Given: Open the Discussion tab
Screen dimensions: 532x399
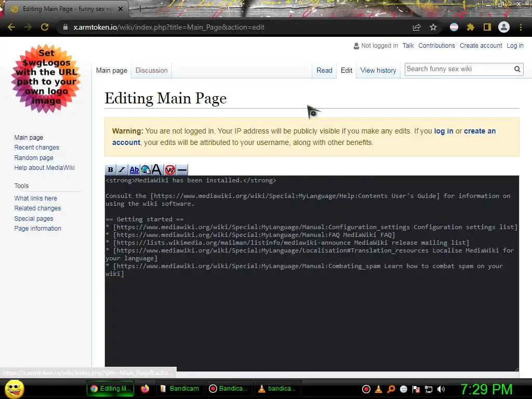Looking at the screenshot, I should 151,70.
